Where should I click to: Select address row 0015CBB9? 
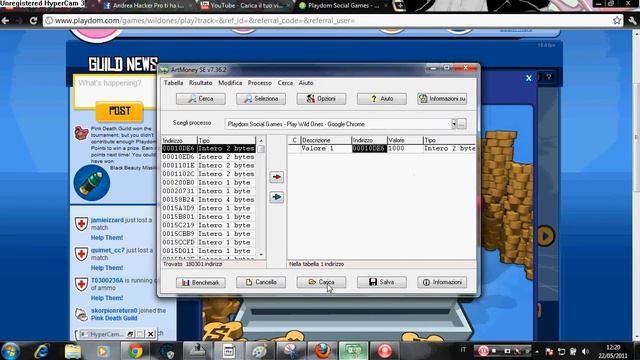(209, 234)
